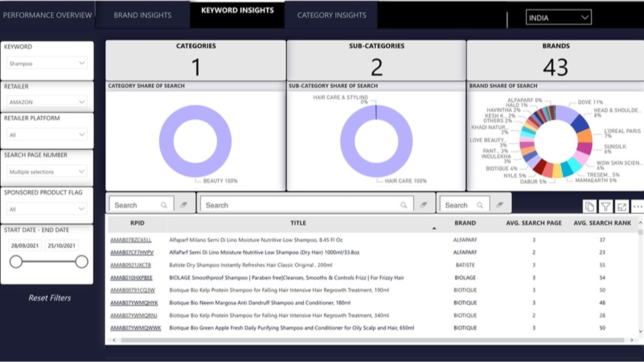Click the BIOLAGE brand cell
The width and height of the screenshot is (644, 362).
click(465, 278)
